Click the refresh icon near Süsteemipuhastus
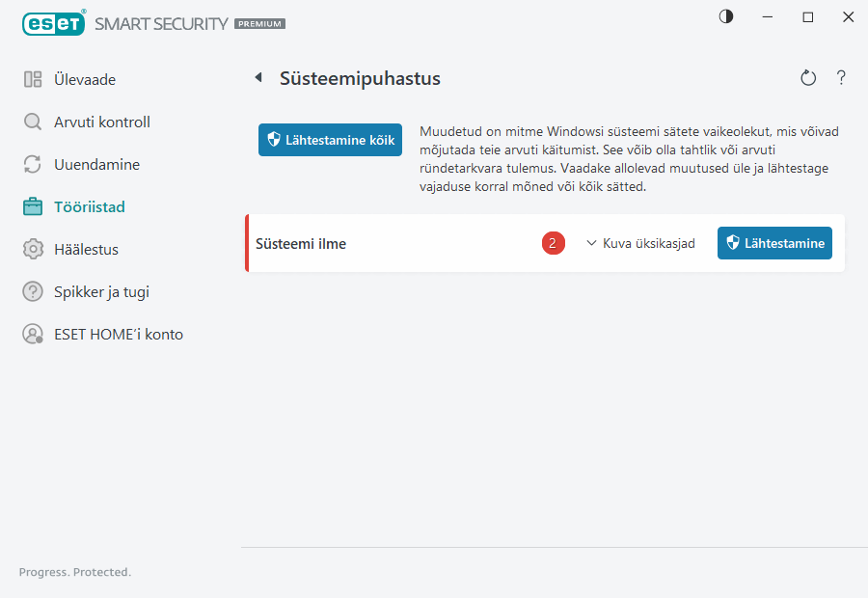 [x=808, y=78]
